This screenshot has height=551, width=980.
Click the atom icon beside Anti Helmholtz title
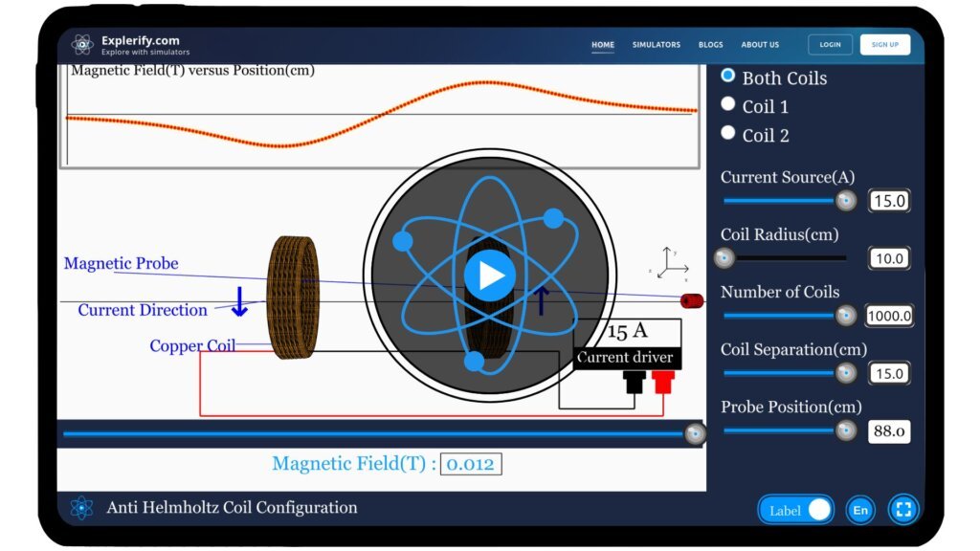click(x=81, y=507)
